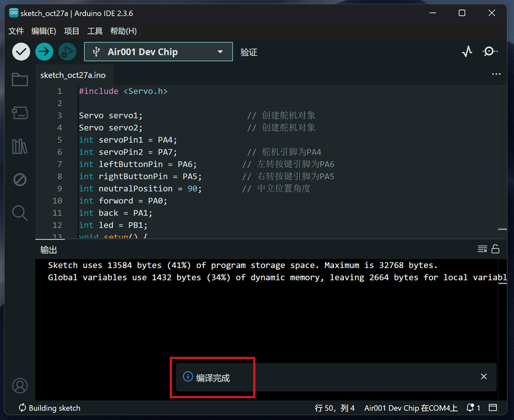Clear the output panel

click(x=482, y=249)
